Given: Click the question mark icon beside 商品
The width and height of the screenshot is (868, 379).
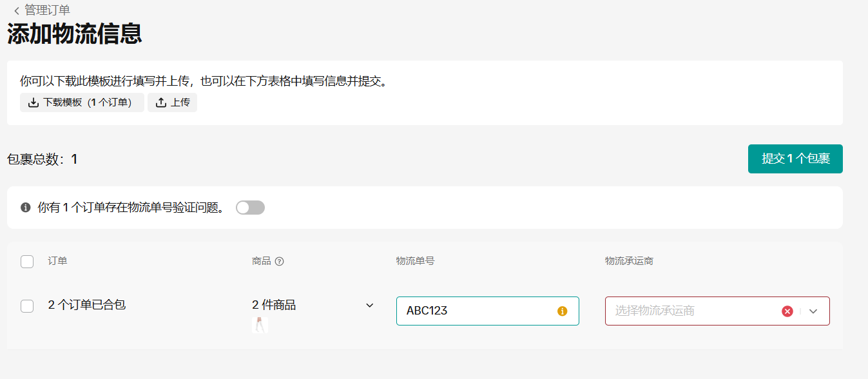Looking at the screenshot, I should coord(279,262).
